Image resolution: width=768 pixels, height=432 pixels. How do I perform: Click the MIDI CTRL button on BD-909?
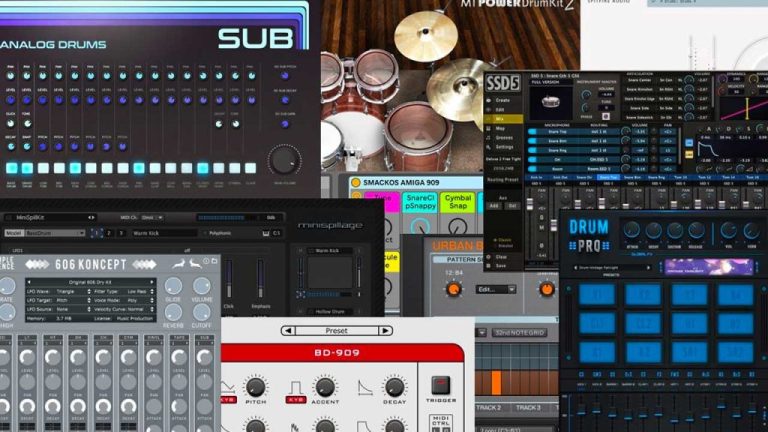pos(440,423)
